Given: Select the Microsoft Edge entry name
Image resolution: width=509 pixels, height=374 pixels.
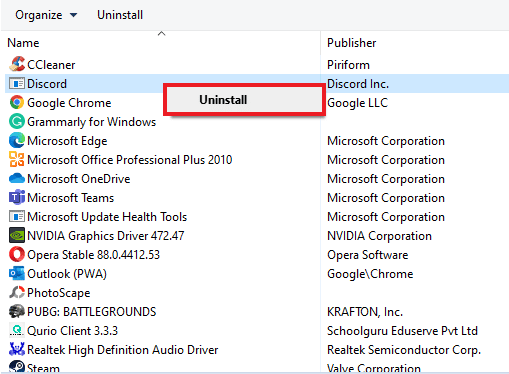Looking at the screenshot, I should click(67, 141).
